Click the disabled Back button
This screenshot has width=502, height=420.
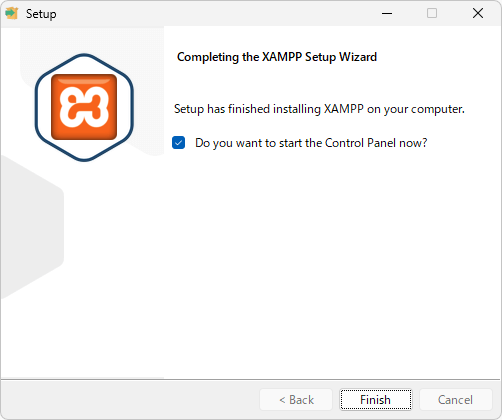[296, 399]
